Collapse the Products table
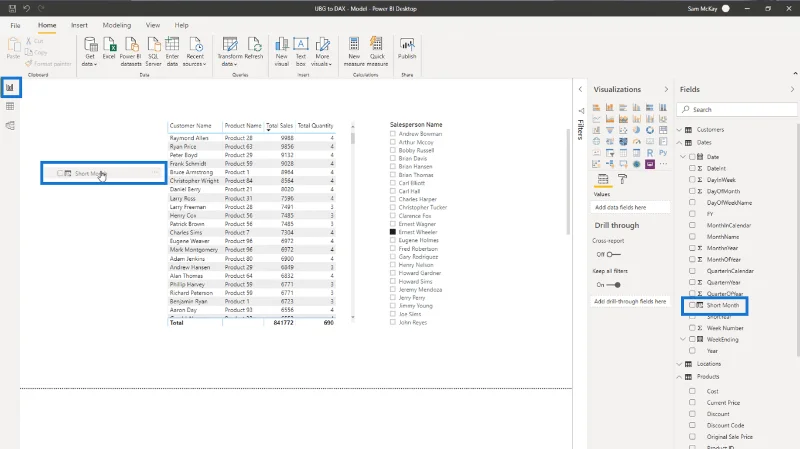Viewport: 800px width, 449px height. coord(680,377)
